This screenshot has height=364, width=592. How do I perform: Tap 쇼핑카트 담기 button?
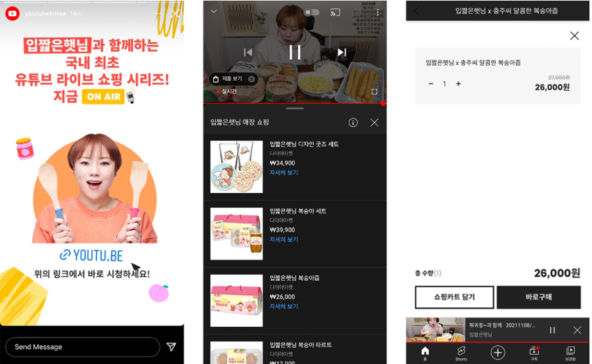454,297
